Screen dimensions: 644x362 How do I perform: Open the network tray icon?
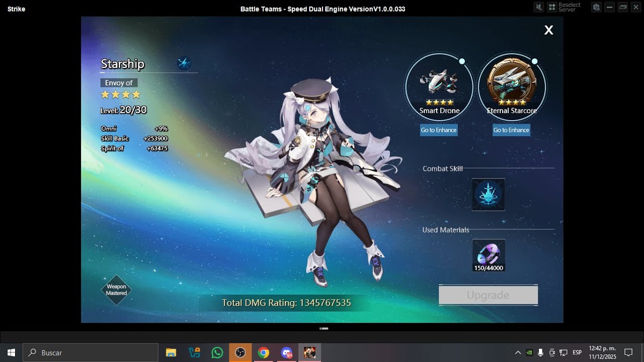click(x=563, y=352)
